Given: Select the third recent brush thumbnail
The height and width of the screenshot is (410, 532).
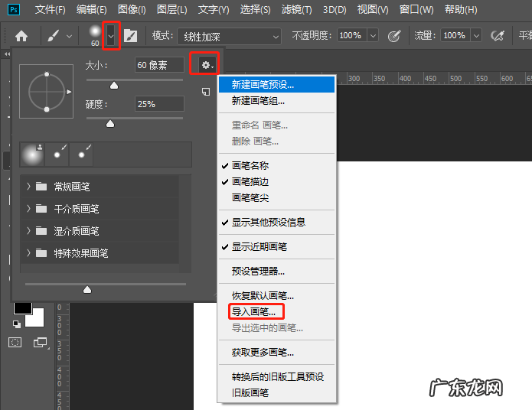Looking at the screenshot, I should click(81, 155).
